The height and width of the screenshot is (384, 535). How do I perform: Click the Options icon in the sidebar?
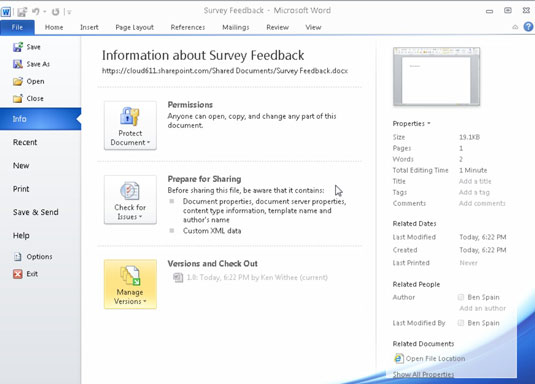(x=18, y=257)
